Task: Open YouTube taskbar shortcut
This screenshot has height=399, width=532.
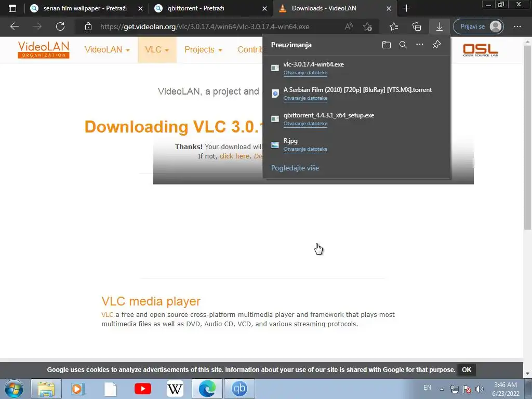Action: pos(143,389)
